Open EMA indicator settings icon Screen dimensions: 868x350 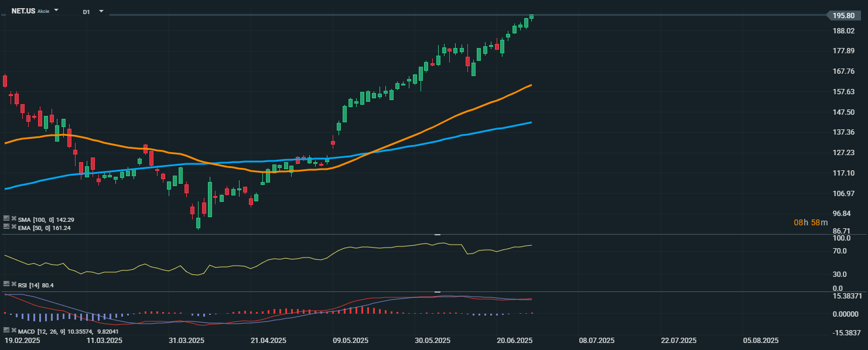(x=6, y=227)
